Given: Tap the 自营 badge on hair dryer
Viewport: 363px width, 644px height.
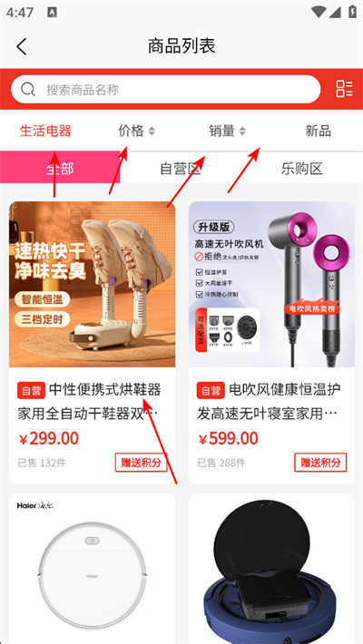Looking at the screenshot, I should (211, 390).
